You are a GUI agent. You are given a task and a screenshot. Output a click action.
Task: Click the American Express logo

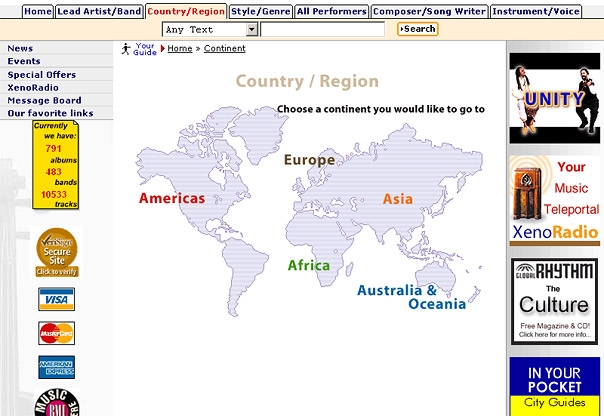point(57,367)
